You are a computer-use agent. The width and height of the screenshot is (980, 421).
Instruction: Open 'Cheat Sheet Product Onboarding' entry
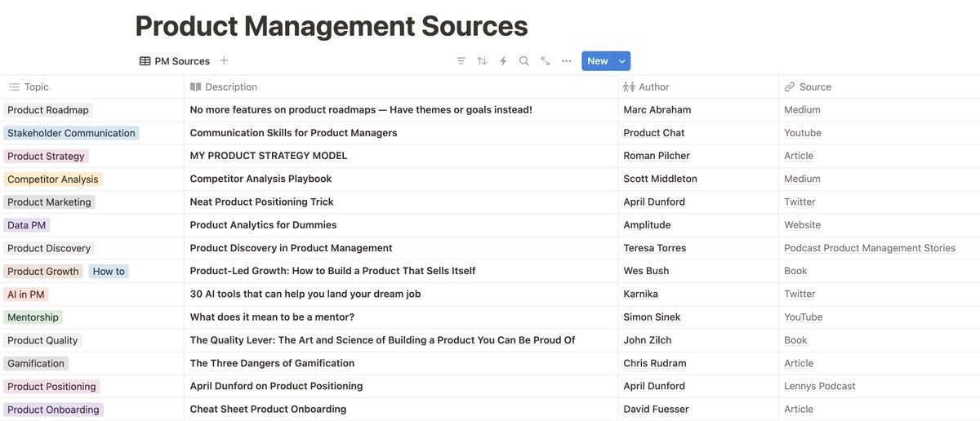[x=268, y=410]
